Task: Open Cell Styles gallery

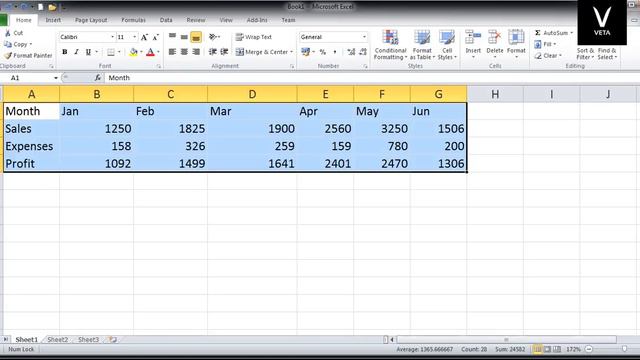Action: tap(447, 45)
